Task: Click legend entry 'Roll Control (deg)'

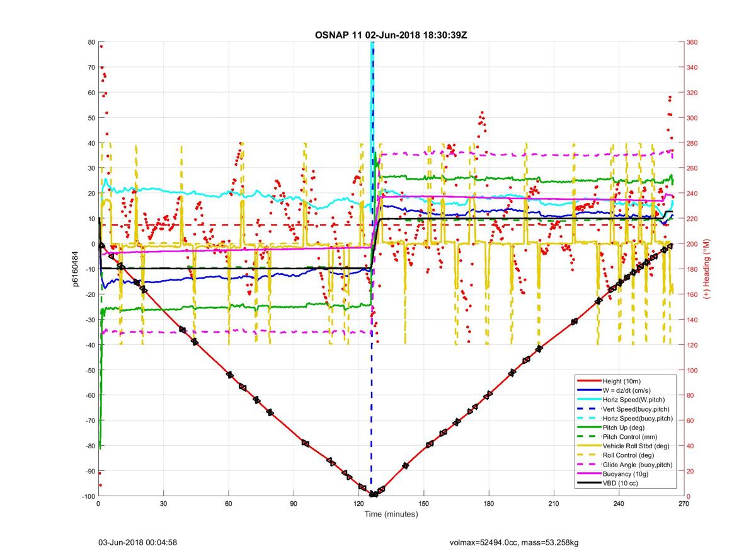Action: point(629,455)
